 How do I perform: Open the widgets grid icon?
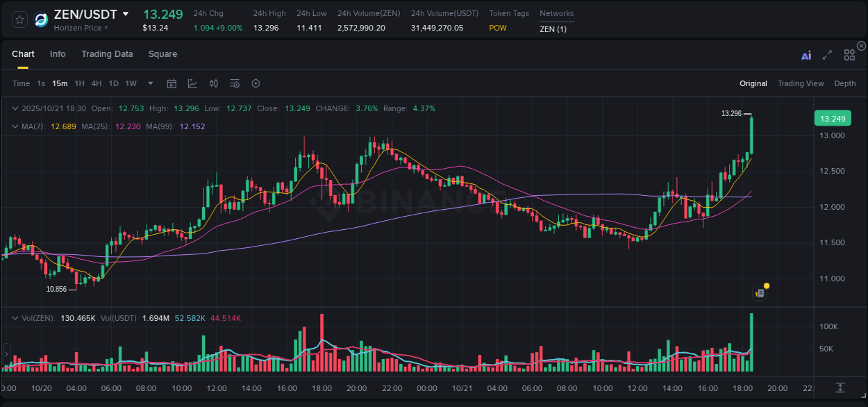(849, 54)
